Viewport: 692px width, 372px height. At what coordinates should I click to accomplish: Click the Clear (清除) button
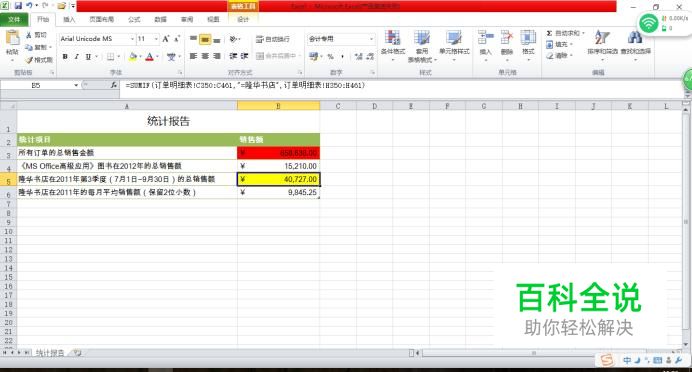559,56
